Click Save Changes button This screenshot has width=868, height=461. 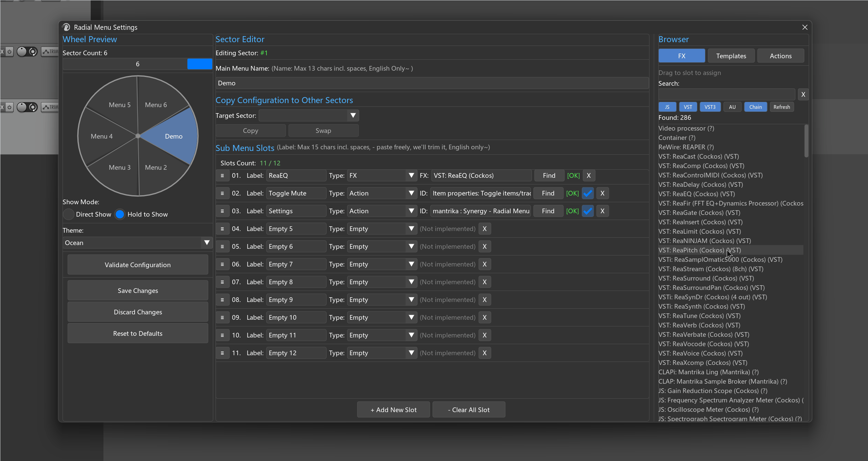tap(138, 291)
